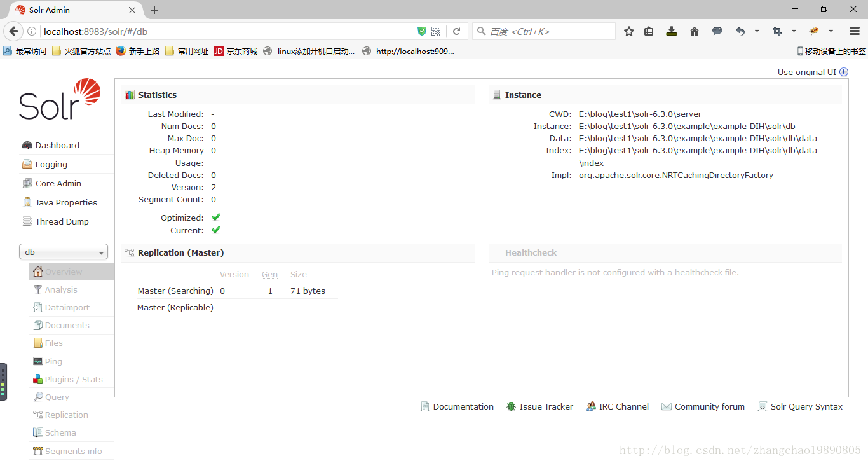Viewport: 868px width, 463px height.
Task: Click the screenshot crop toolbar icon
Action: pos(776,31)
